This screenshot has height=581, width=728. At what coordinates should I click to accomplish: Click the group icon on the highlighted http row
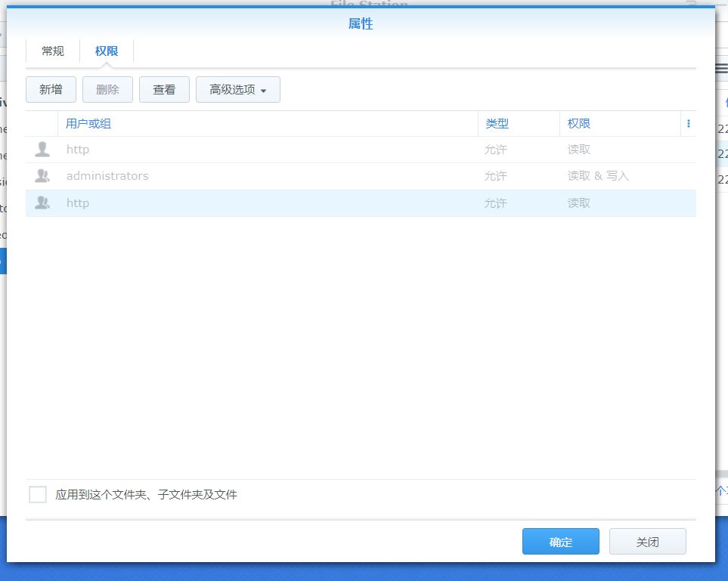[x=42, y=202]
